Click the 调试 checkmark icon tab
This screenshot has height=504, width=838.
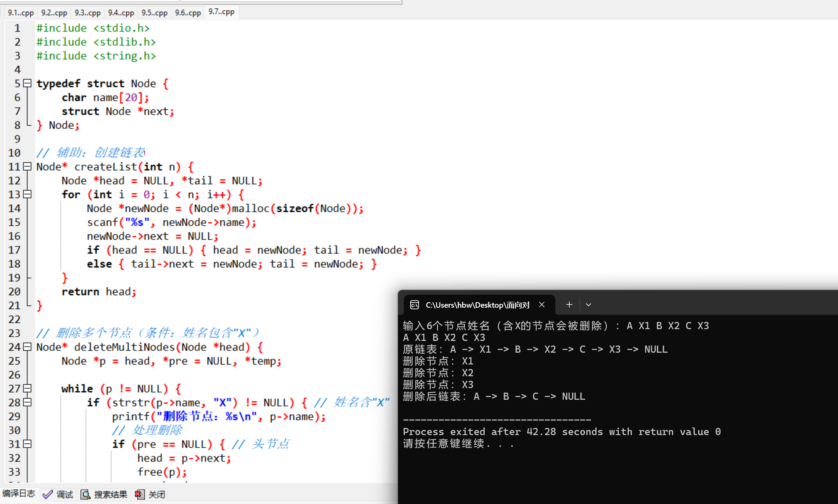(x=48, y=494)
